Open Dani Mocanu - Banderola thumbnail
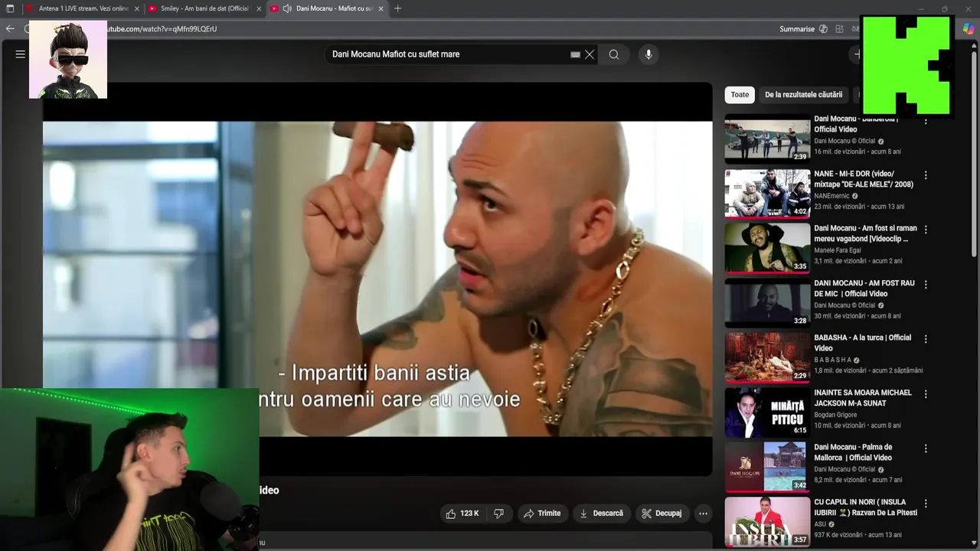 pos(767,139)
